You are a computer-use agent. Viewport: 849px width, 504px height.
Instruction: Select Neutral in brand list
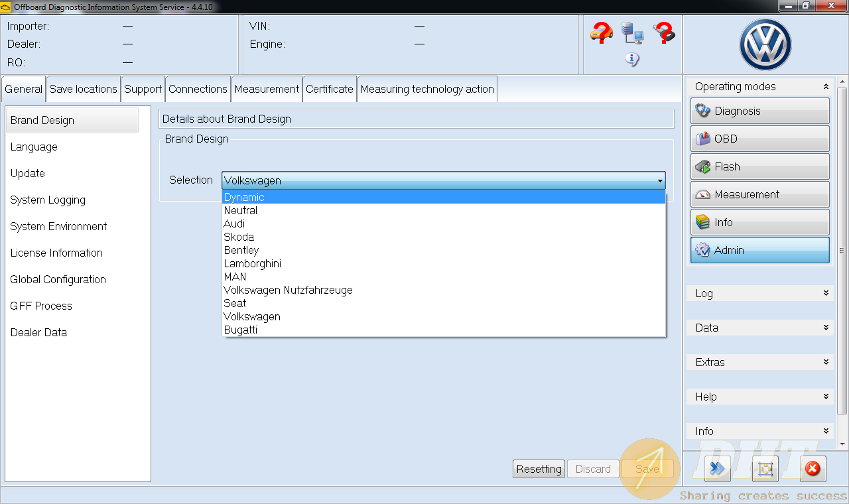tap(444, 210)
